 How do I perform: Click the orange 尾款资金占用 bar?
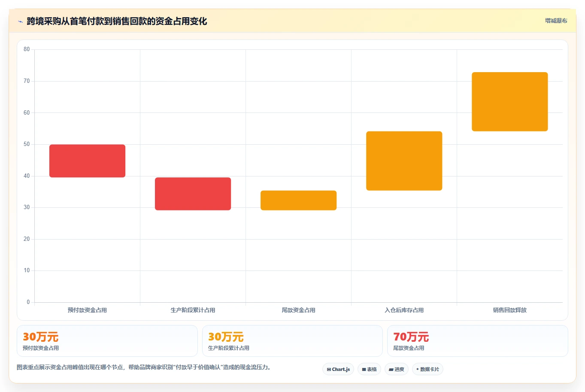pos(298,201)
